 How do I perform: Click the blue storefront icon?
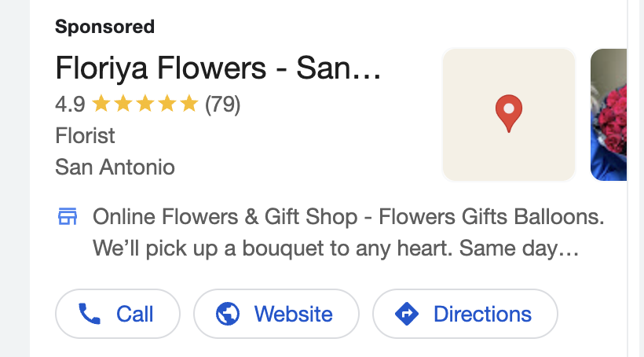click(x=68, y=216)
